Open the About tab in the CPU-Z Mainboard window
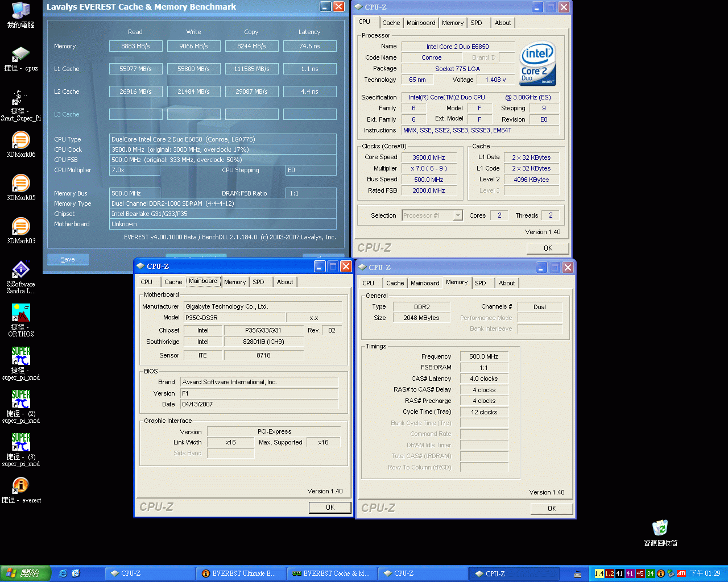This screenshot has width=728, height=582. (285, 282)
